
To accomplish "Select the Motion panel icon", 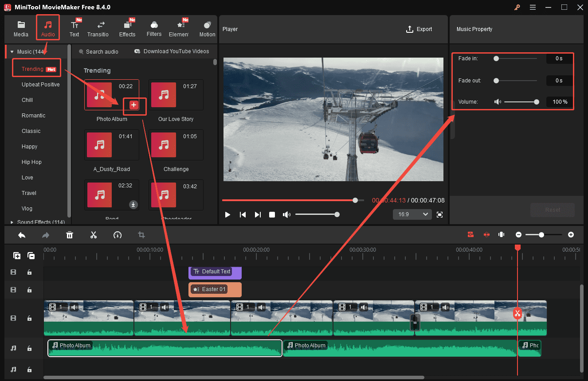I will click(x=207, y=27).
